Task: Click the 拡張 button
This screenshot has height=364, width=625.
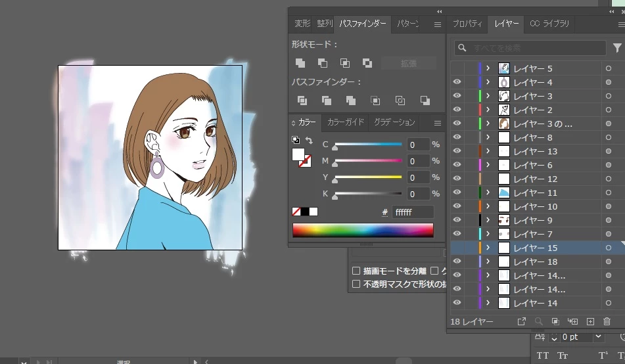Action: [x=409, y=63]
